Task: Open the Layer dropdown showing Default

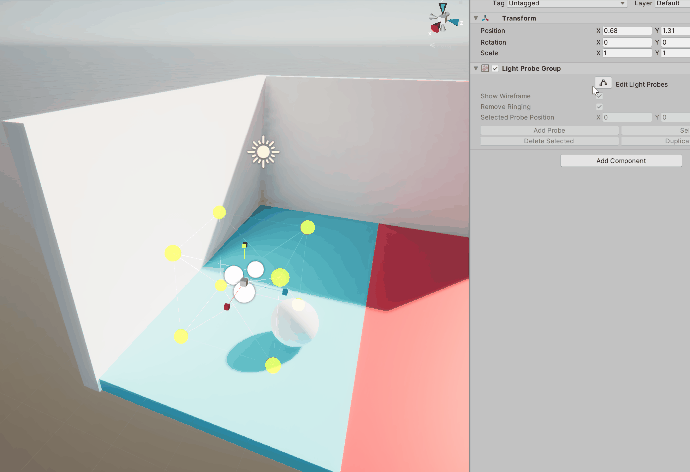Action: (x=672, y=4)
